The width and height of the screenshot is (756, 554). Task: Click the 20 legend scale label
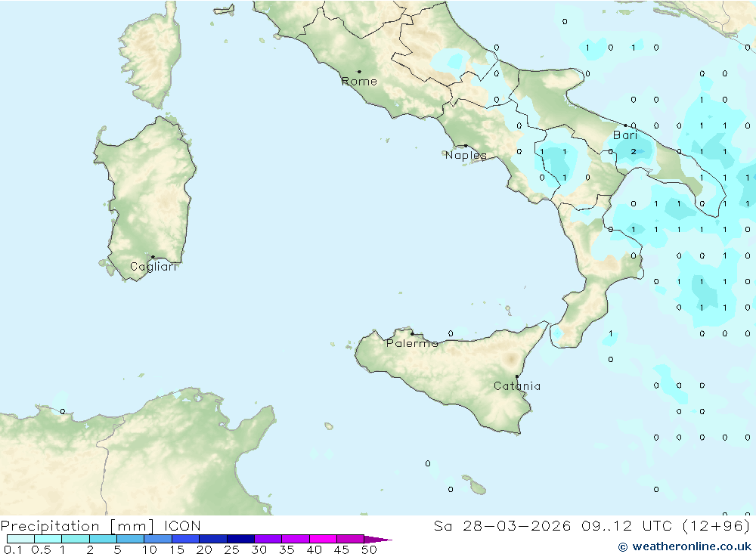click(x=204, y=549)
